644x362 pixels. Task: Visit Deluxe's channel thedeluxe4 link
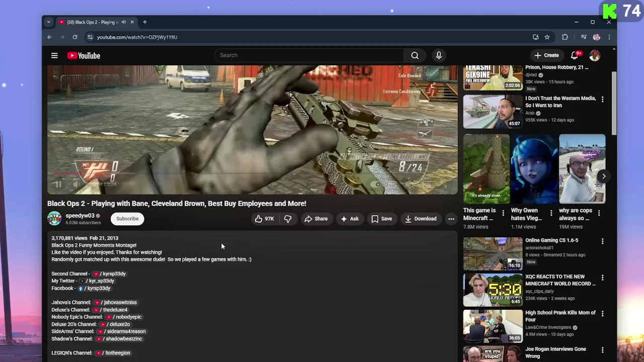[x=111, y=310]
